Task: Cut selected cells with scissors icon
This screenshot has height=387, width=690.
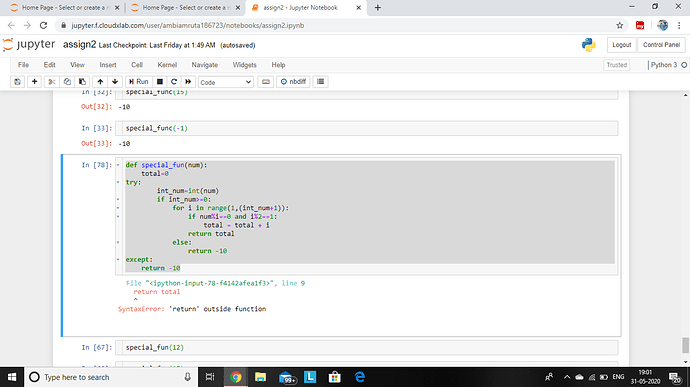Action: click(51, 82)
